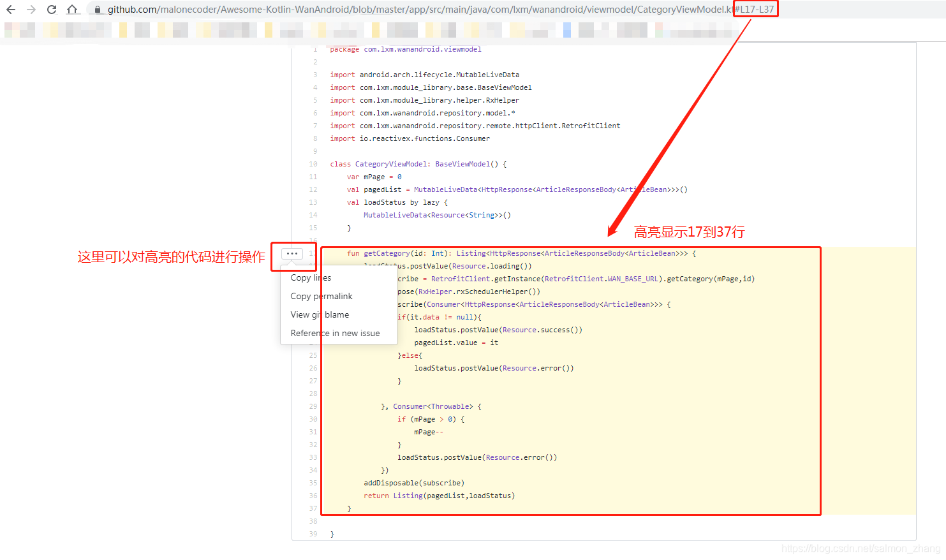The height and width of the screenshot is (560, 946).
Task: Reload the GitHub page
Action: tap(52, 10)
